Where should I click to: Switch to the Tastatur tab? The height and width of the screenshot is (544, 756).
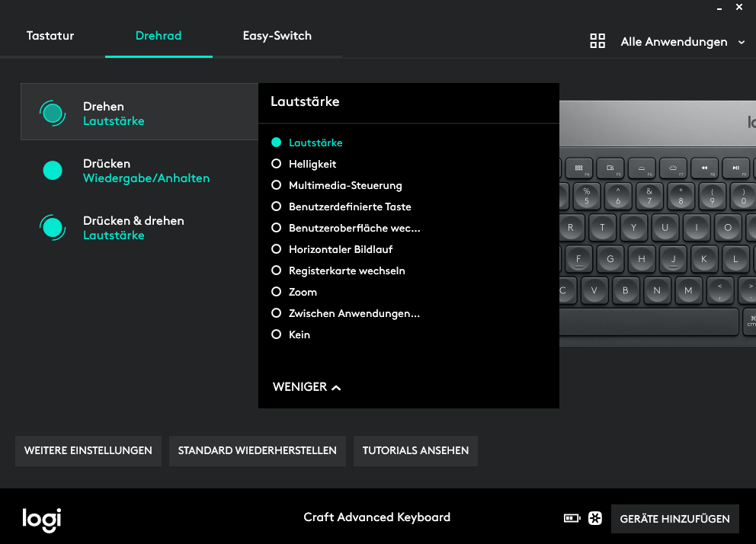[x=50, y=36]
